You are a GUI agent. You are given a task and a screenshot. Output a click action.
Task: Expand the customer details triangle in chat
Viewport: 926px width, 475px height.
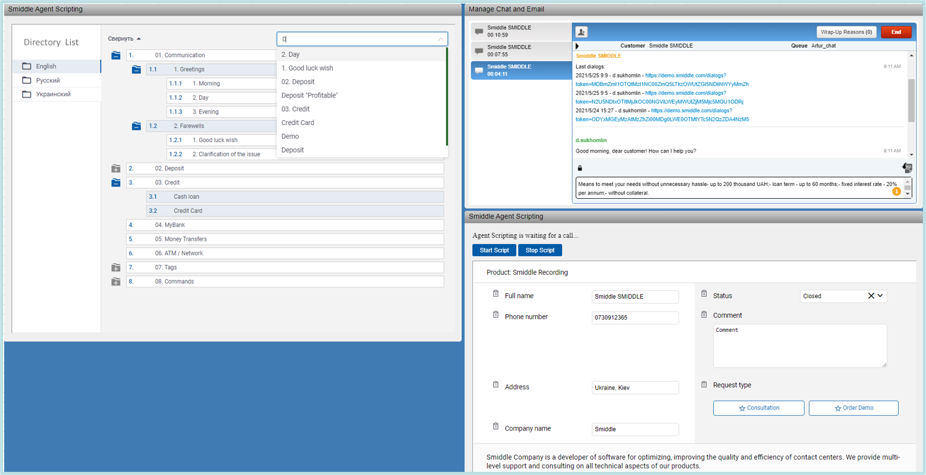(x=577, y=46)
